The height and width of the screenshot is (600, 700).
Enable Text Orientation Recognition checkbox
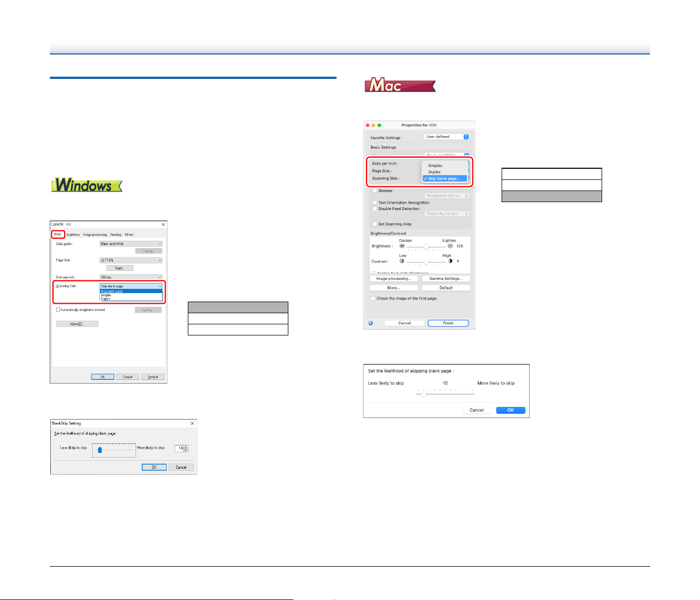[x=375, y=203]
